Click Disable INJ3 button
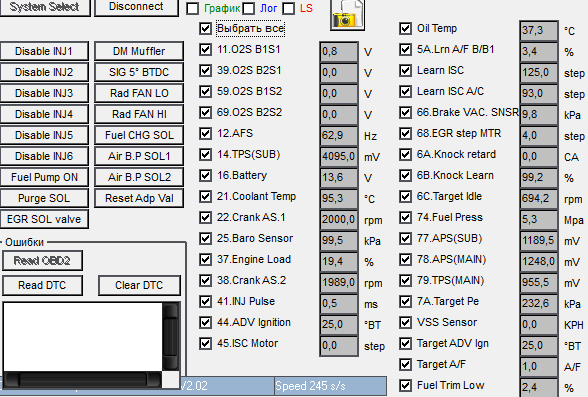588x397 pixels. [x=44, y=93]
